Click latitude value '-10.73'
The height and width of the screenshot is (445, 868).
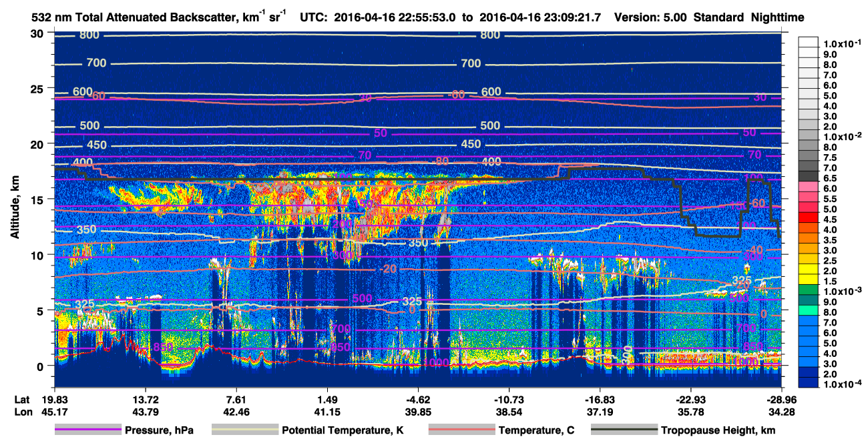509,399
